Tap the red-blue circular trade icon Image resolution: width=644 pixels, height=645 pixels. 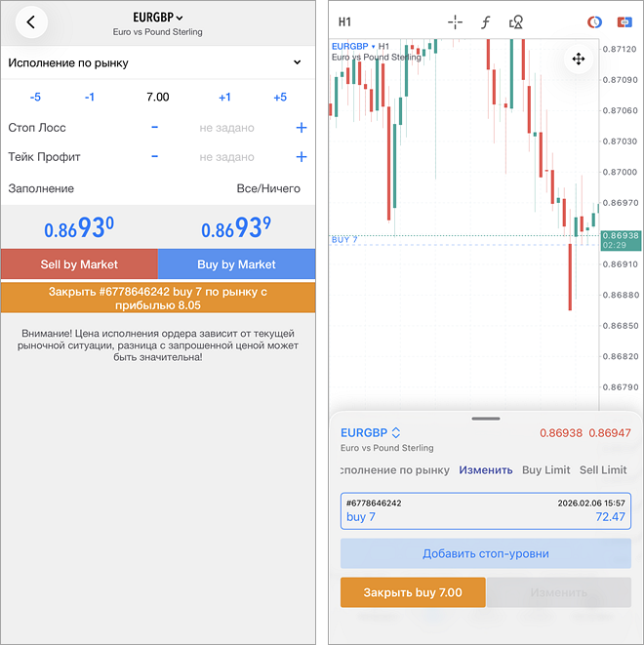(x=594, y=22)
